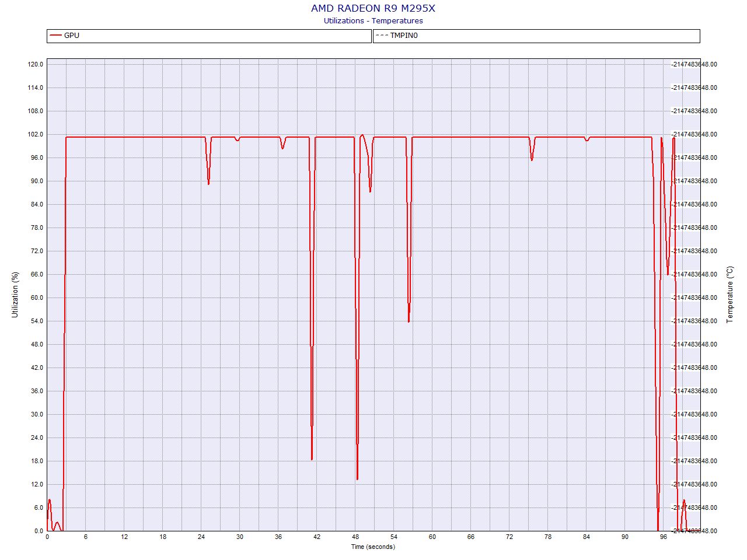Click the 18 tick on the time axis
The height and width of the screenshot is (560, 747).
point(163,537)
